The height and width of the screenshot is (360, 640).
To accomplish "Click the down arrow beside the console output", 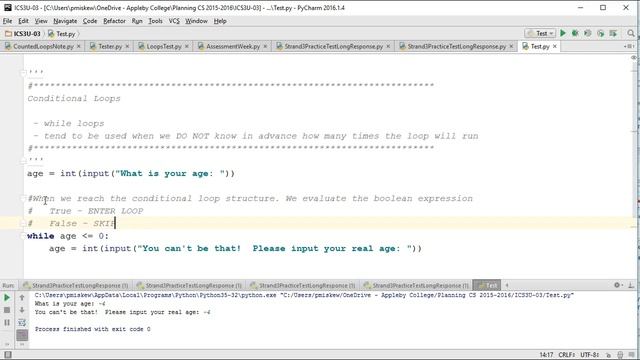I will coord(22,310).
